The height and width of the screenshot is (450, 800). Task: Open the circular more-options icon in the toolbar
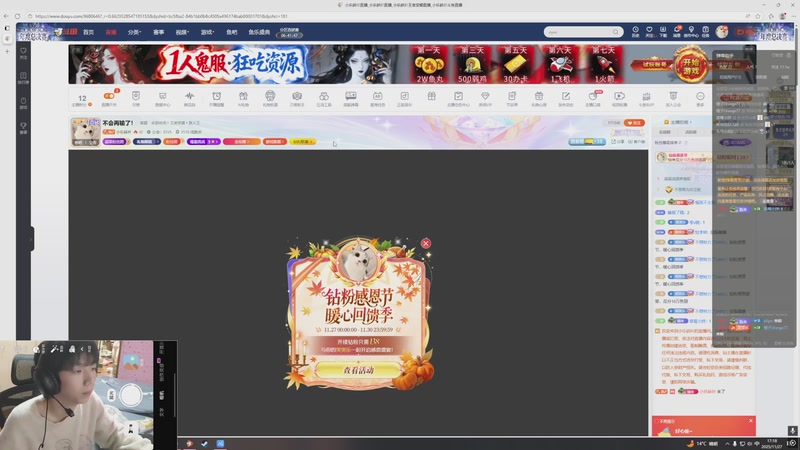[700, 98]
